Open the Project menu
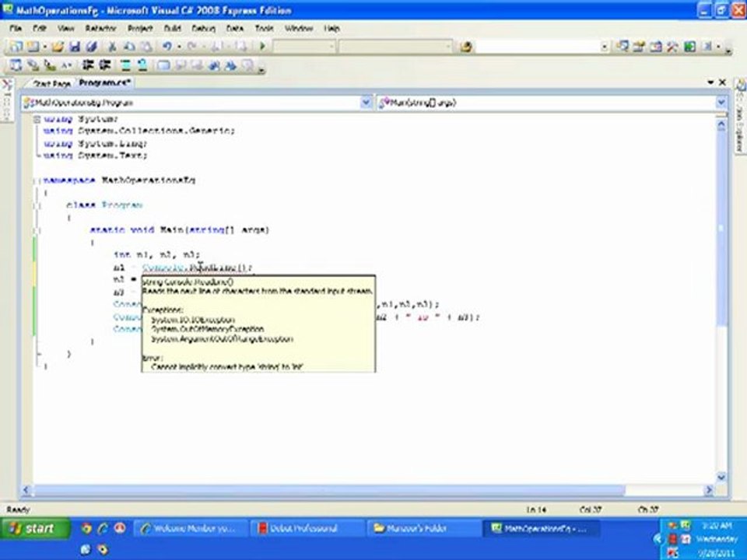747x560 pixels. [140, 29]
